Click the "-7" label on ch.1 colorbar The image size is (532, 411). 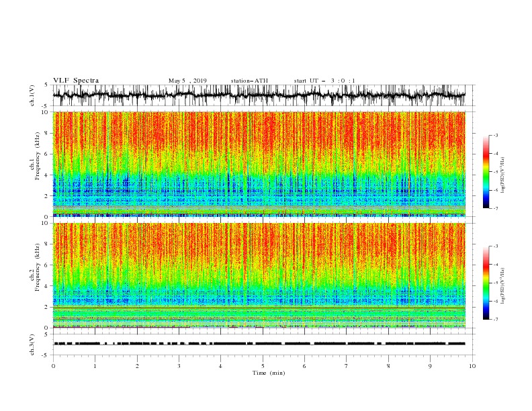pyautogui.click(x=496, y=208)
